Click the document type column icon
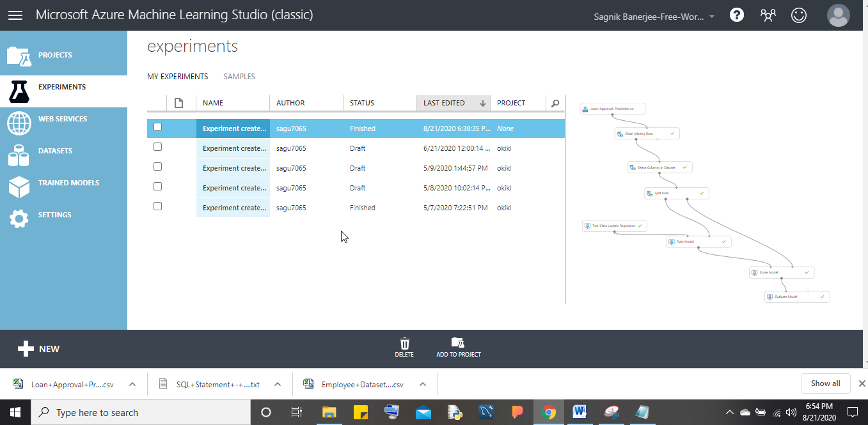The height and width of the screenshot is (425, 868). coord(179,102)
